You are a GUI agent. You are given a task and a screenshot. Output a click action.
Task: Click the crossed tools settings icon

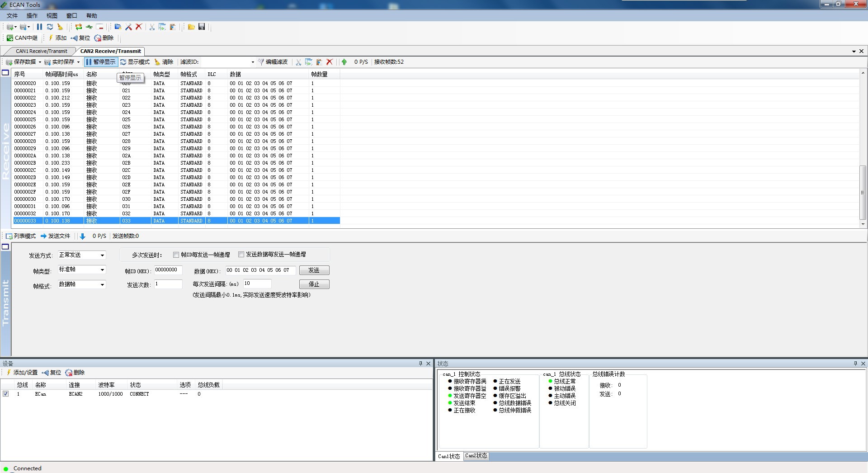128,27
